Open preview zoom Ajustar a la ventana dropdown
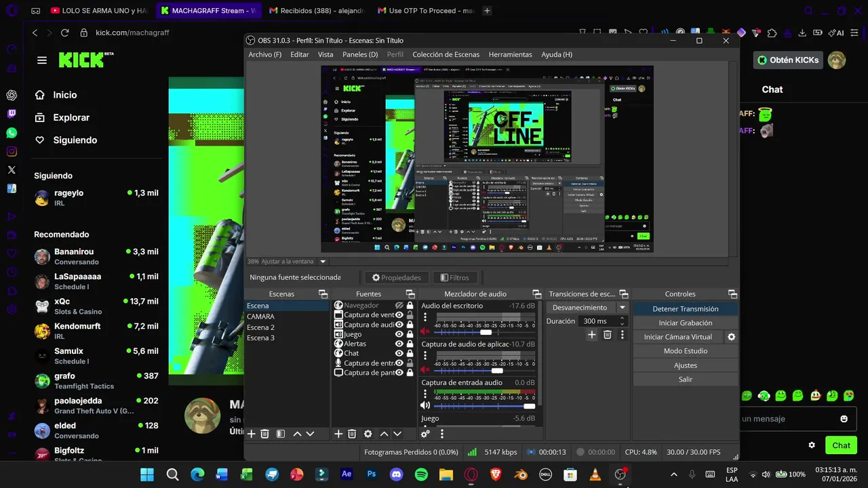Viewport: 868px width, 488px height. coord(323,261)
